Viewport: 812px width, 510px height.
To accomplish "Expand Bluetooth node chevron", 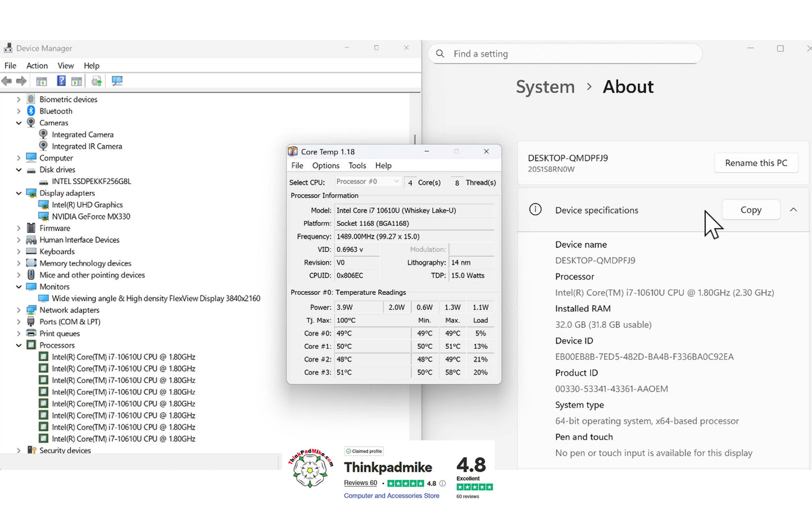I will pyautogui.click(x=19, y=111).
